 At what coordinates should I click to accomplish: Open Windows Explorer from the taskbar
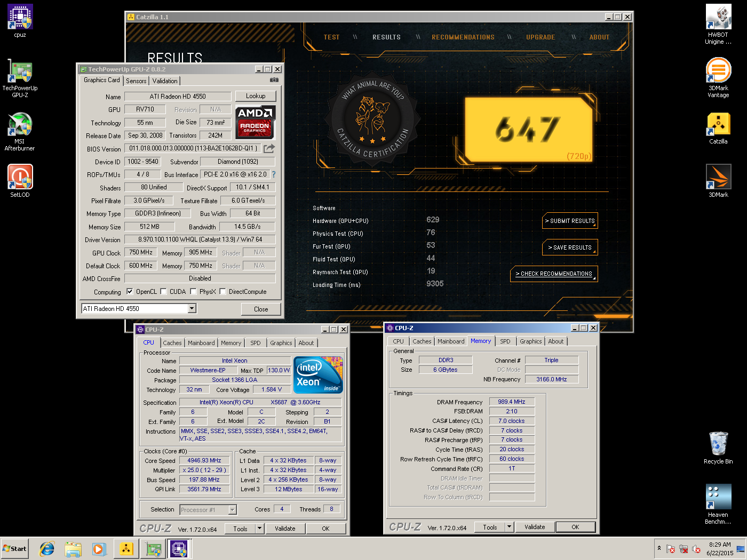pos(73,548)
